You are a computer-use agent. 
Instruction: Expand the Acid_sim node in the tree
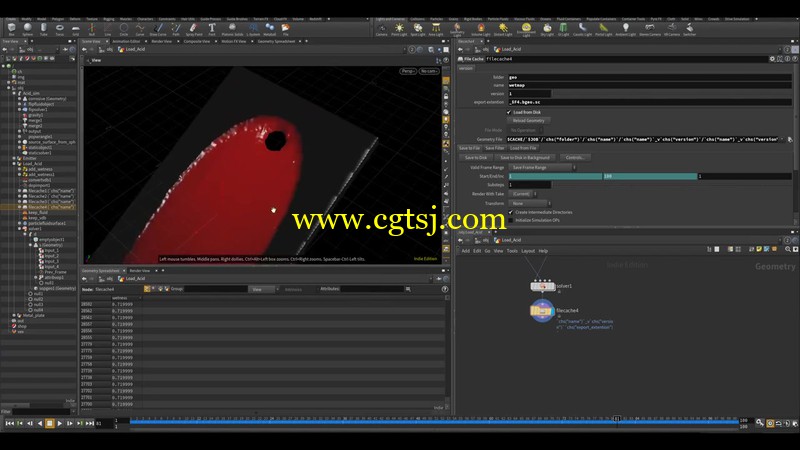14,93
